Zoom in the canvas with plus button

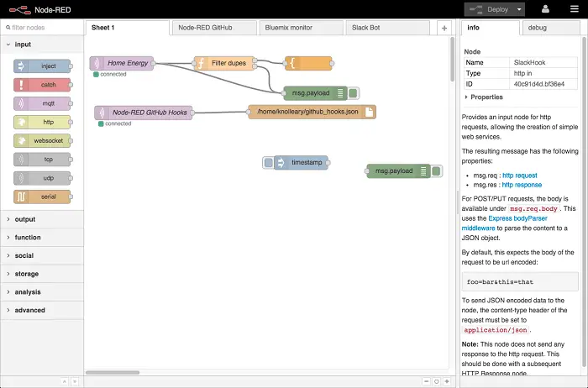tap(447, 381)
